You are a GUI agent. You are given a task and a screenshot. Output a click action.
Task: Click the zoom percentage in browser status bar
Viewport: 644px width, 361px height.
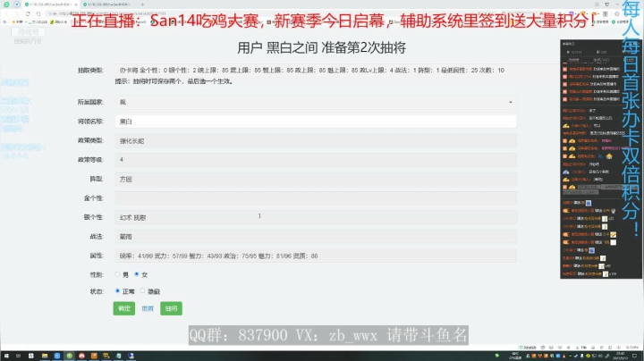tap(631, 348)
